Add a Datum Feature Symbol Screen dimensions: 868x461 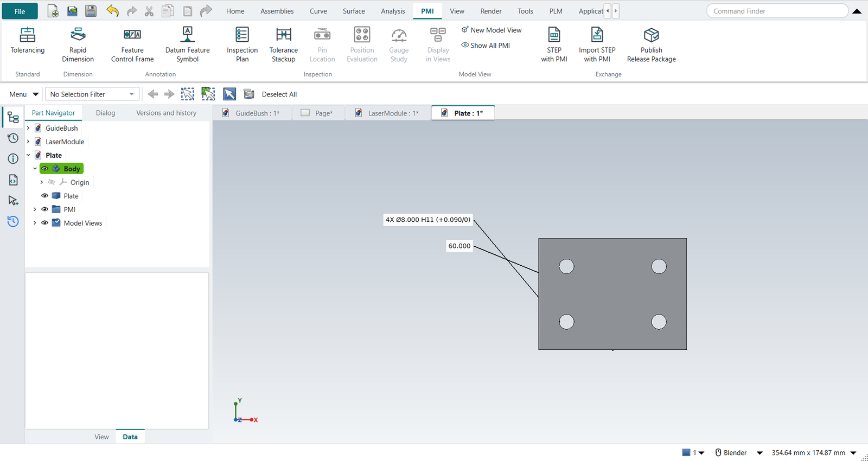[x=187, y=44]
